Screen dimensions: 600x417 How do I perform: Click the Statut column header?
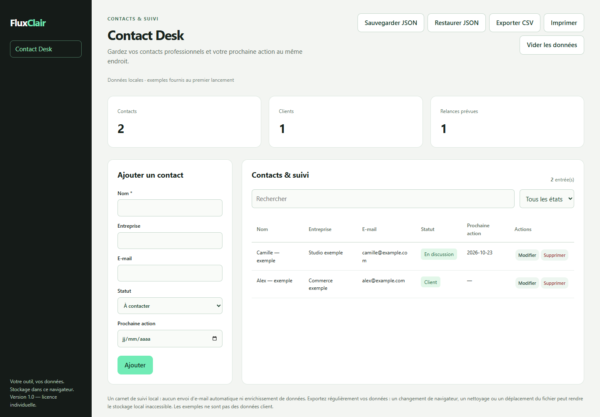click(427, 229)
